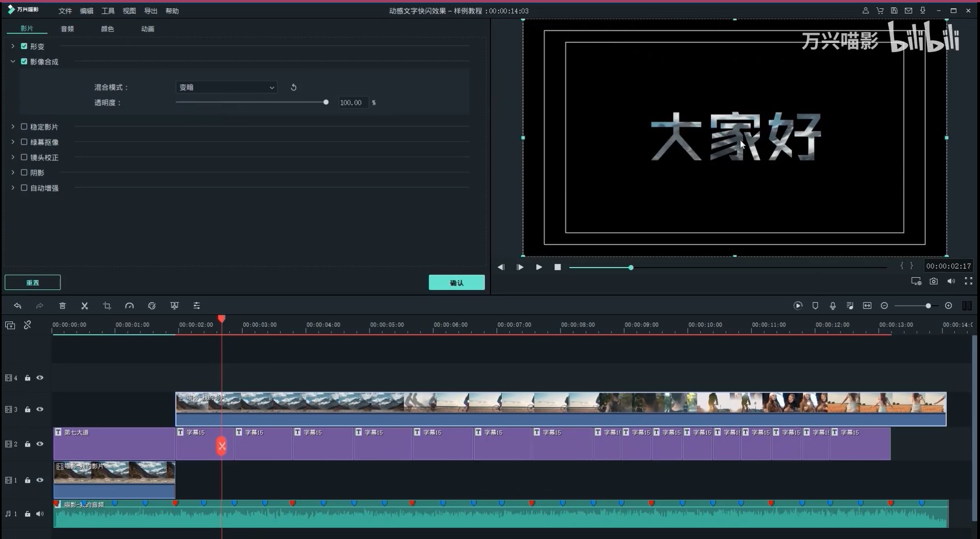Enter fullscreen preview mode
The image size is (980, 539).
[968, 282]
